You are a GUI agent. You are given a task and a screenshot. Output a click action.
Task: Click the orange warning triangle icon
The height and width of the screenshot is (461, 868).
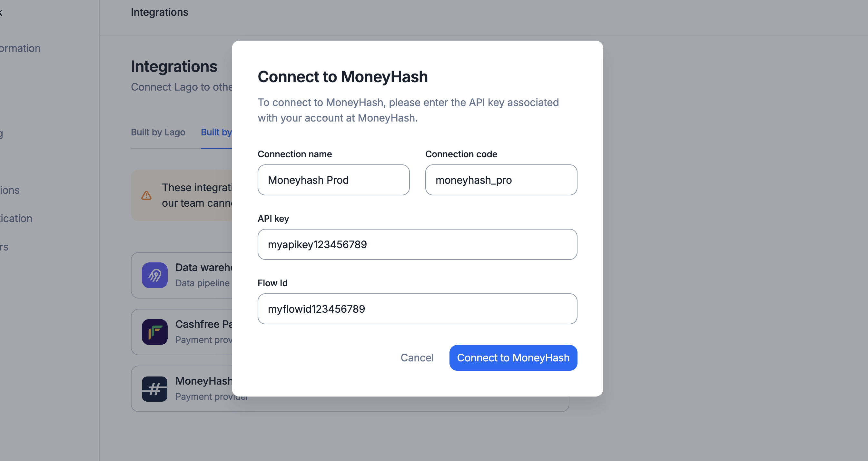point(146,195)
